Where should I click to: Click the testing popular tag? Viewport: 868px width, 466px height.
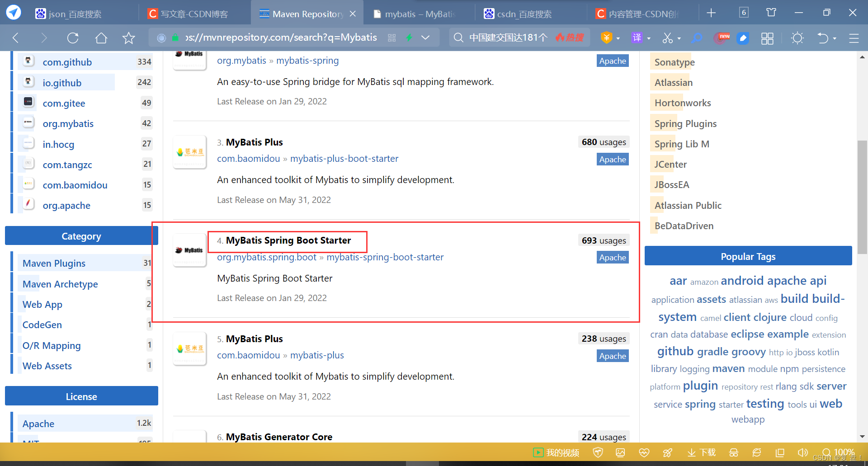point(765,404)
